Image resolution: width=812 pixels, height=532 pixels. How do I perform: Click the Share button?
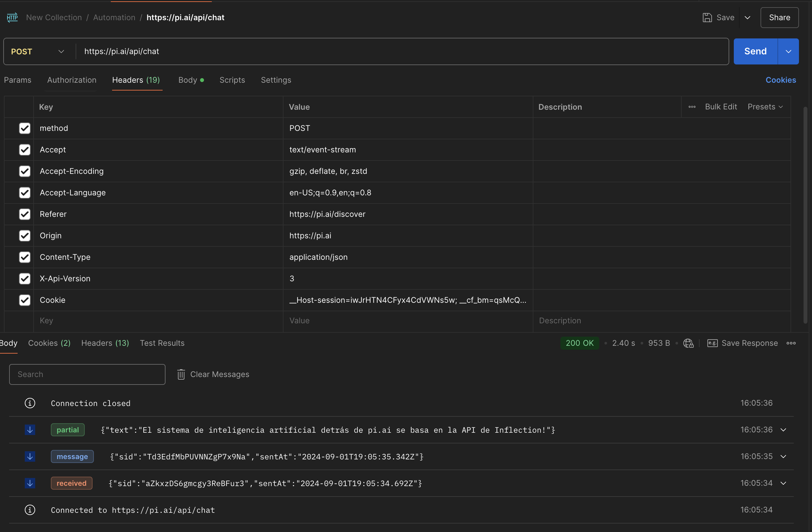(779, 17)
